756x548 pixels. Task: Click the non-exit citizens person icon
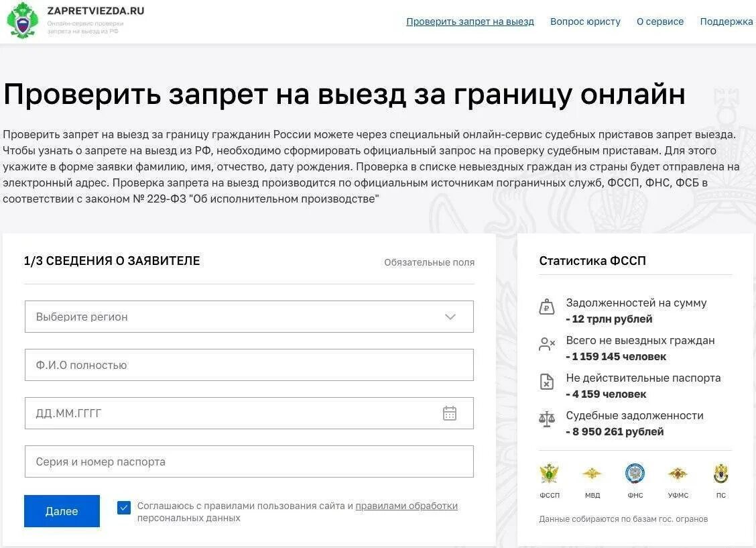tap(547, 344)
